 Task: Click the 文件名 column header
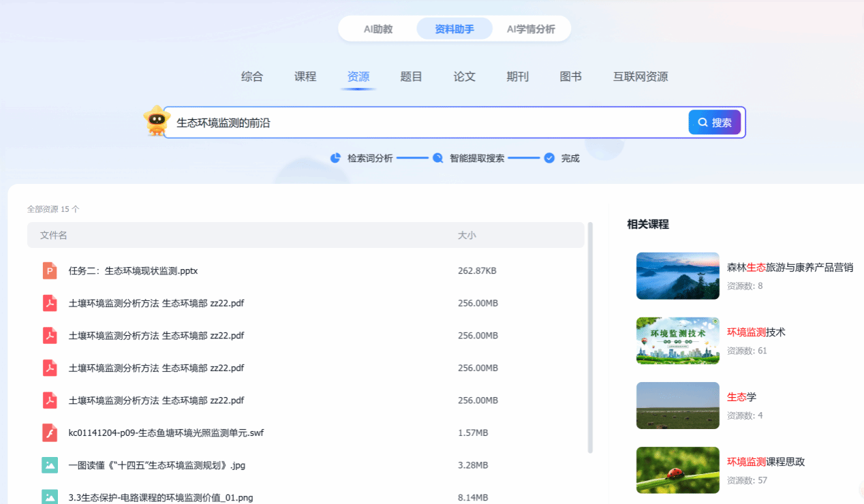click(54, 236)
